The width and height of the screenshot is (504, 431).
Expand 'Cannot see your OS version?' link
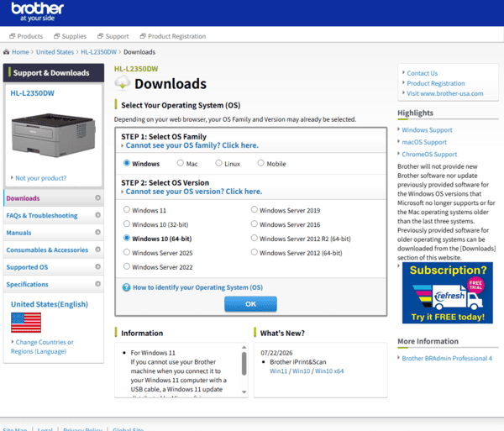194,192
